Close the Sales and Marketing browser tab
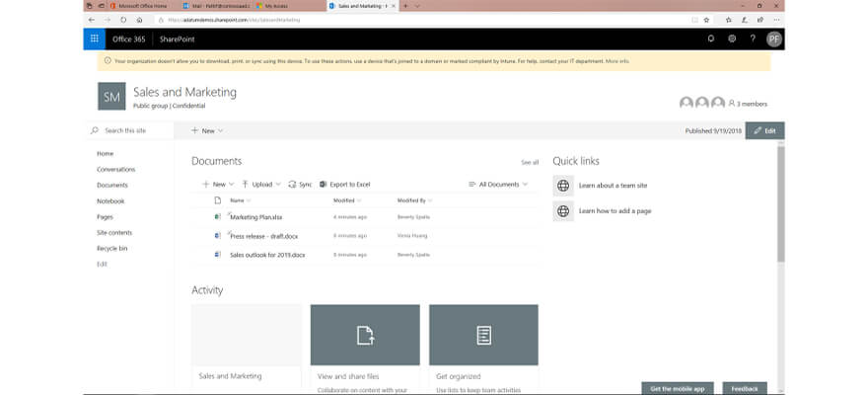This screenshot has height=395, width=868. (393, 6)
